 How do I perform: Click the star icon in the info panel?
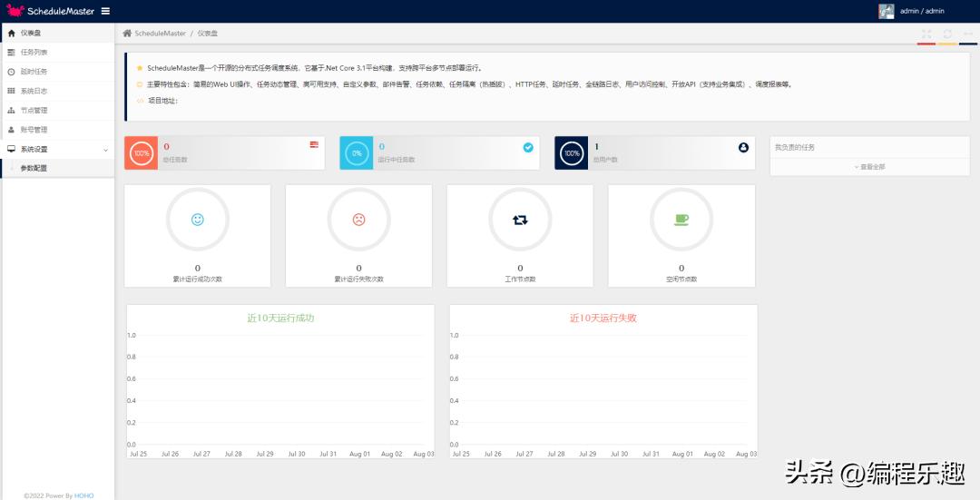point(140,68)
